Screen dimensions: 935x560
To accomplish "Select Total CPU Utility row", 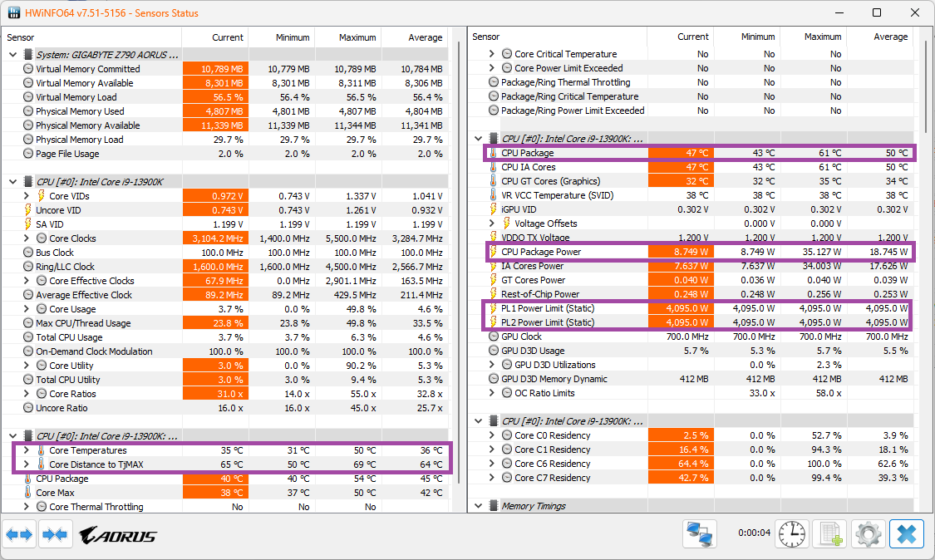I will (x=225, y=380).
